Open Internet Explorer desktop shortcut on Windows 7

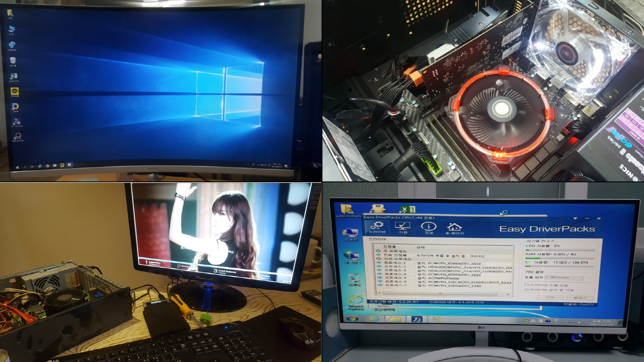click(356, 302)
